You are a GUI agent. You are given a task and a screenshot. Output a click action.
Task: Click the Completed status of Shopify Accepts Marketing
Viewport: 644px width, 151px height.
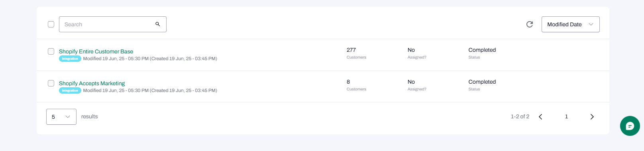(x=482, y=82)
